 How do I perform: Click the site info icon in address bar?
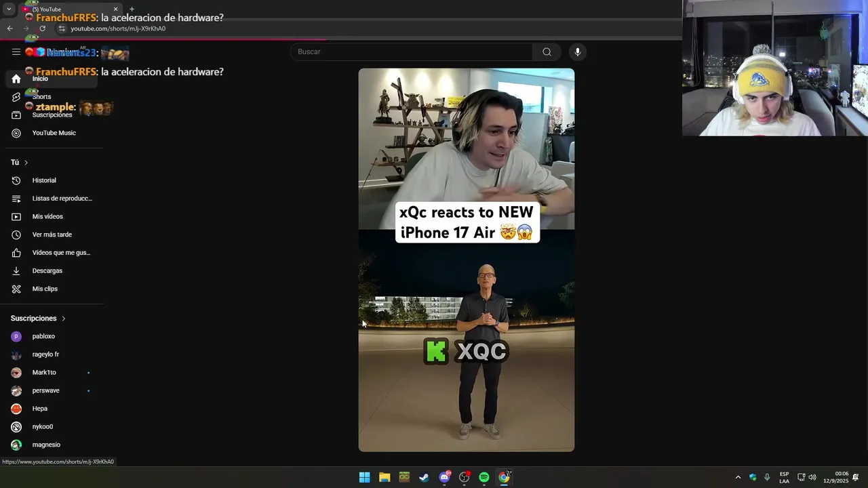pyautogui.click(x=62, y=28)
